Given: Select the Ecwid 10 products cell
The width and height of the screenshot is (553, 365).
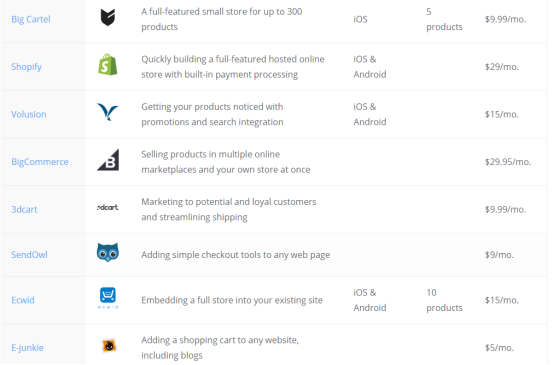Looking at the screenshot, I should [444, 300].
